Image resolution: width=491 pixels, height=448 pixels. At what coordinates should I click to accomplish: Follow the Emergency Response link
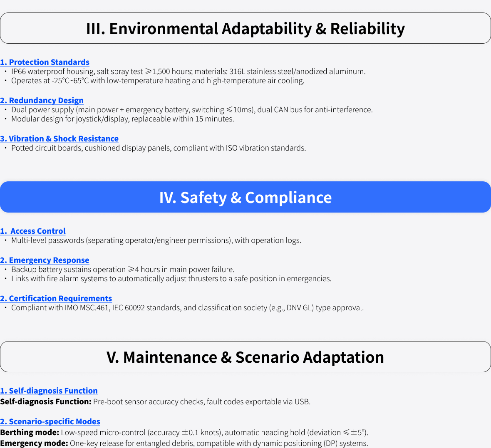pyautogui.click(x=45, y=260)
